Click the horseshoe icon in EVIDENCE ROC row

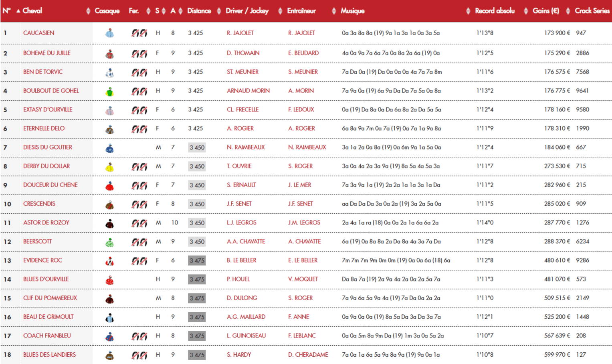(139, 261)
